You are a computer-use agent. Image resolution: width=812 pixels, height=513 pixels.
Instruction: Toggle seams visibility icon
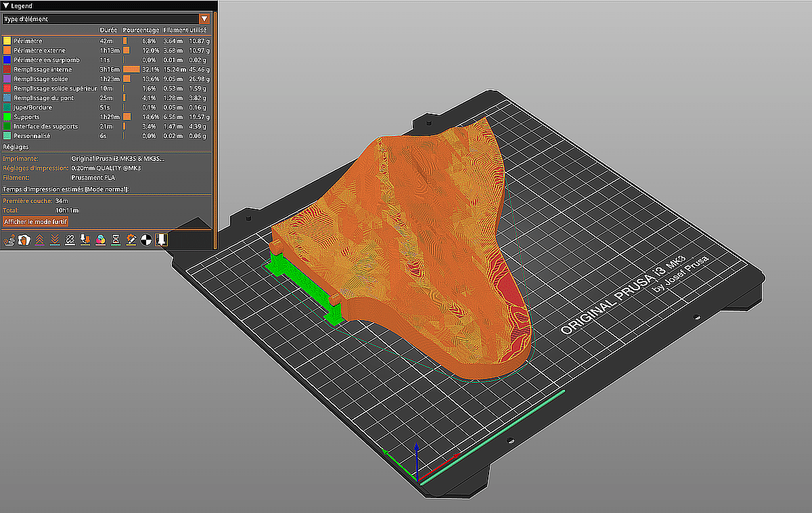click(70, 240)
